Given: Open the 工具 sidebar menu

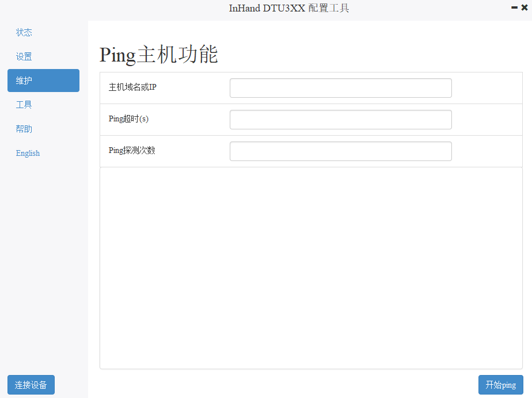Looking at the screenshot, I should tap(24, 105).
